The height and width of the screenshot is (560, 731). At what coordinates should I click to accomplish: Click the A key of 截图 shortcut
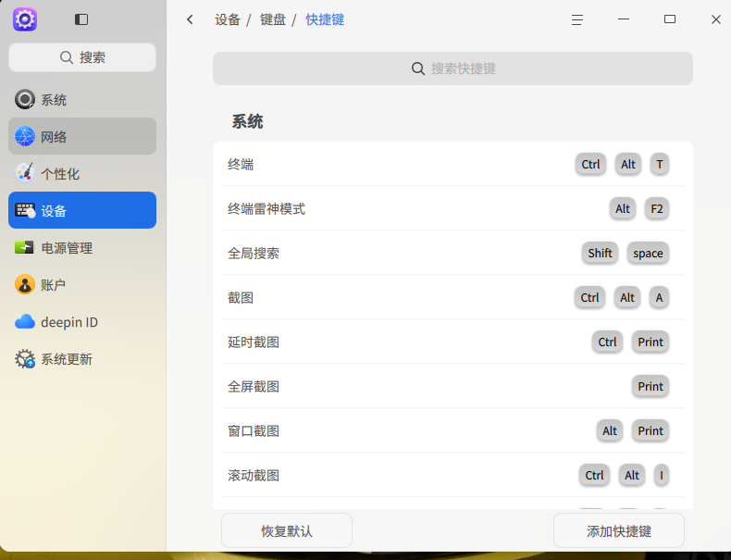tap(659, 297)
